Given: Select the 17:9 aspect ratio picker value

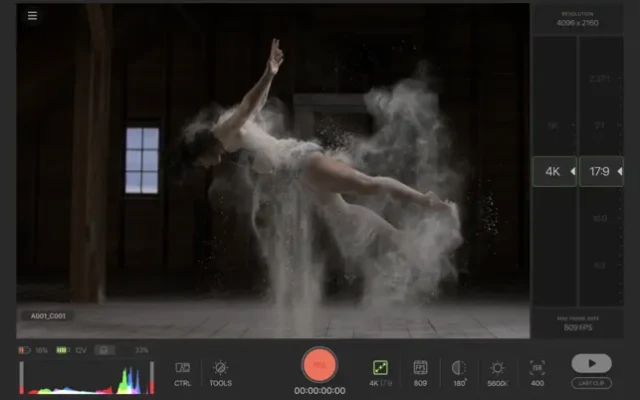Looking at the screenshot, I should point(601,171).
